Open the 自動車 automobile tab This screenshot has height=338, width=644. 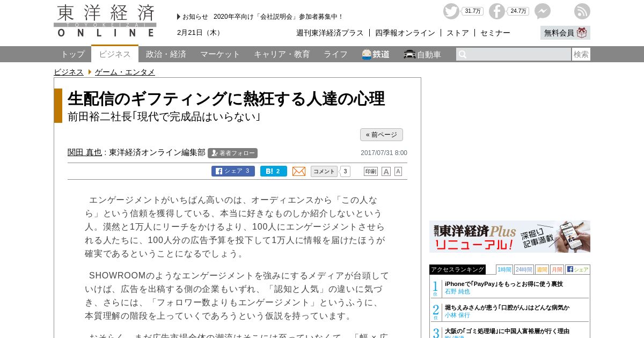click(422, 54)
